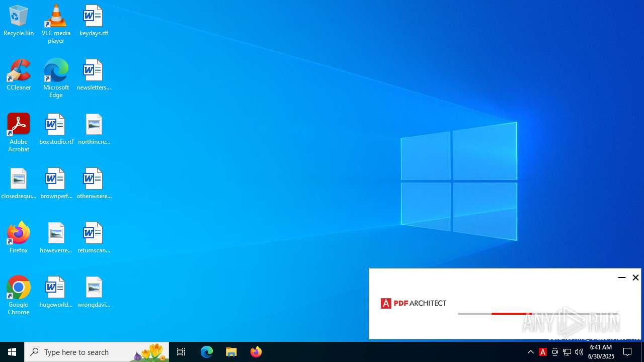Open the Recycle Bin desktop icon
The width and height of the screenshot is (644, 362).
click(x=19, y=21)
